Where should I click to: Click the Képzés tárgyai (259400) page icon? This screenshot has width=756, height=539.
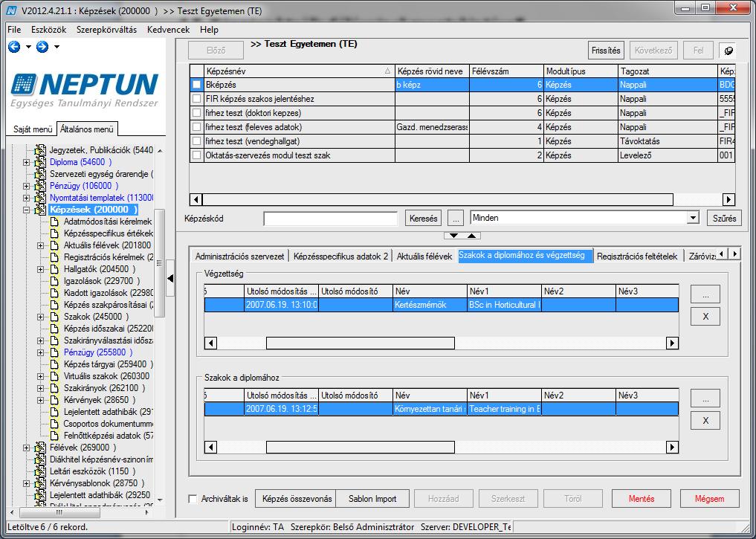point(54,364)
